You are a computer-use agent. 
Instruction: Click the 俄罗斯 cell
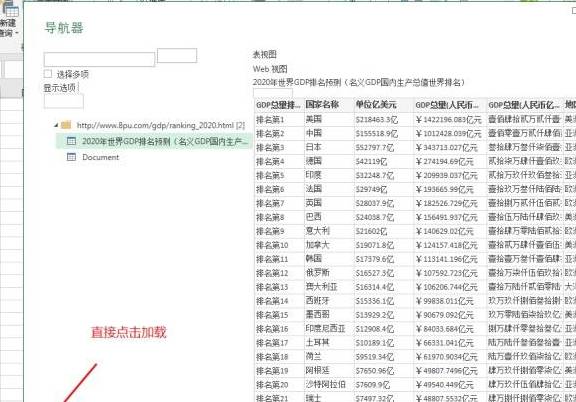329,273
